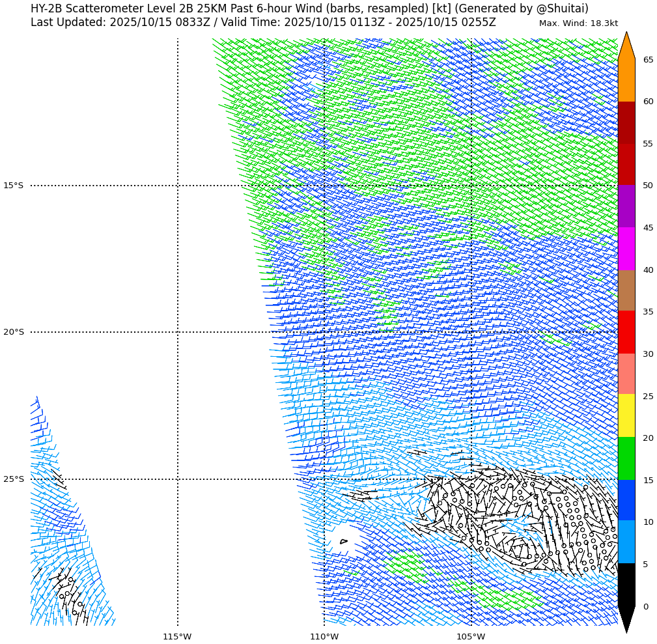Click the black lower arrow tip of colorbar
Viewport: 657px width, 644px height.
point(626,619)
